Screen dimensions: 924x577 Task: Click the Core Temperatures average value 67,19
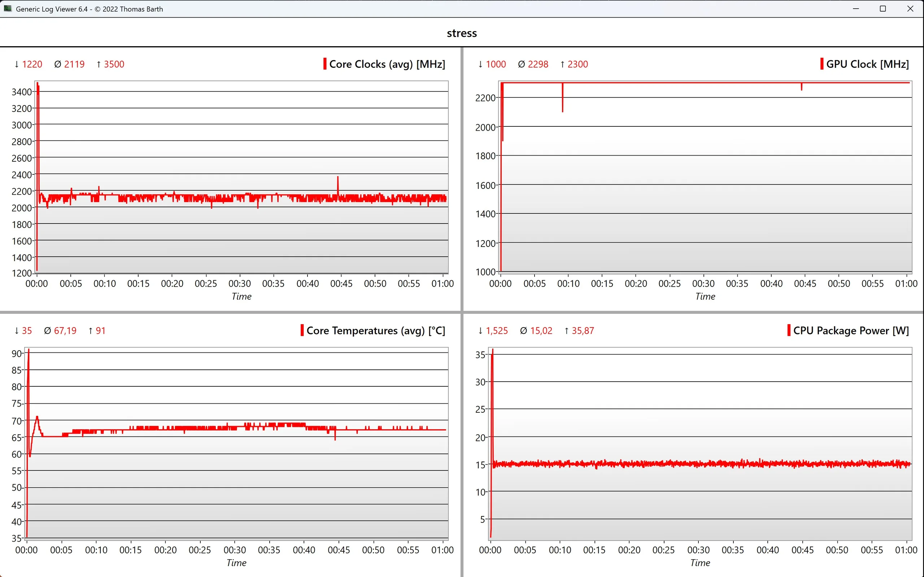pos(65,330)
